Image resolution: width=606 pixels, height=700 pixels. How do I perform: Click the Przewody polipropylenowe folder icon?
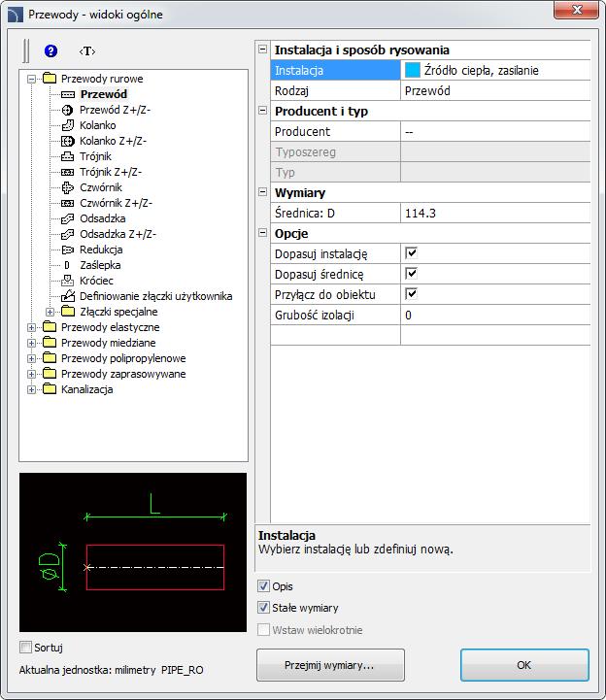click(50, 358)
